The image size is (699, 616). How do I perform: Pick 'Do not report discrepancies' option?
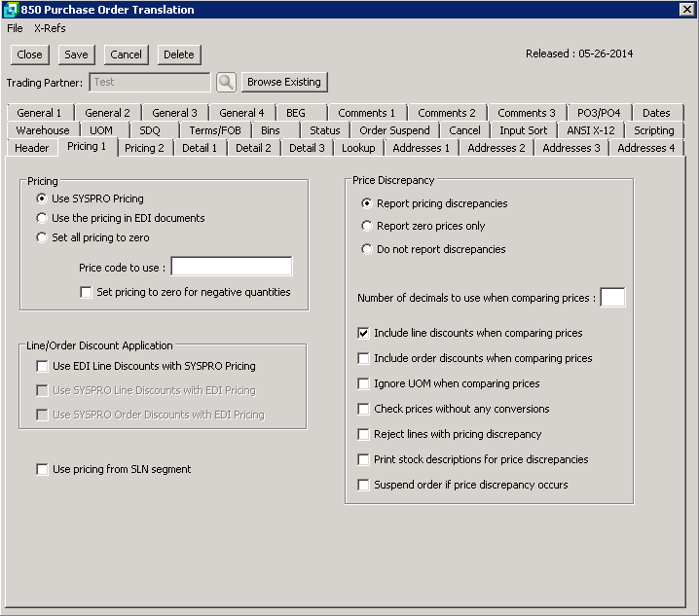pos(366,249)
